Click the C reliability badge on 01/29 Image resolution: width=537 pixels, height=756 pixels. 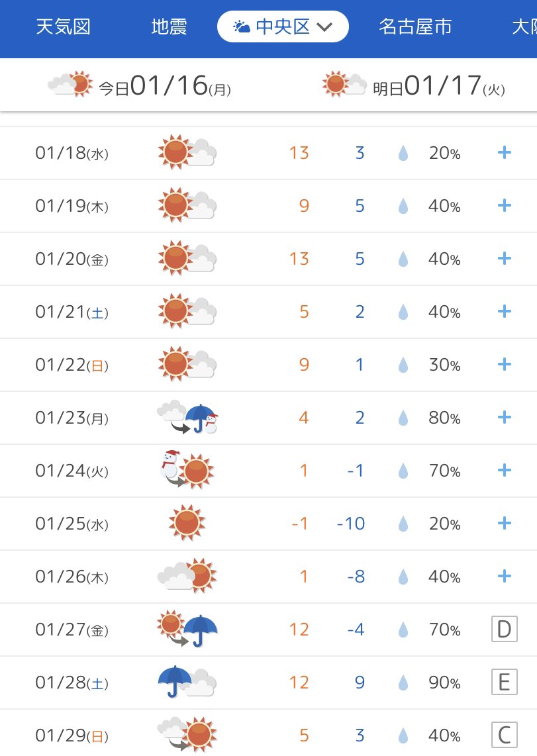[x=504, y=735]
